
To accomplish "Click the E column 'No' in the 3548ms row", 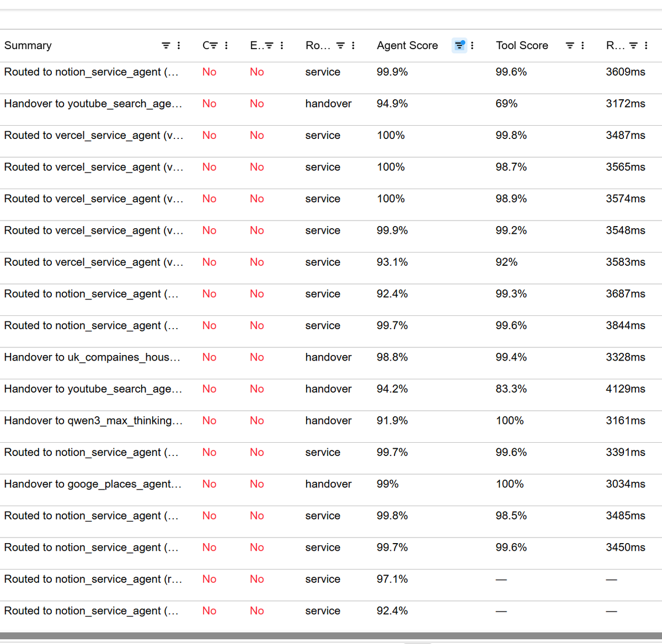I will (257, 230).
